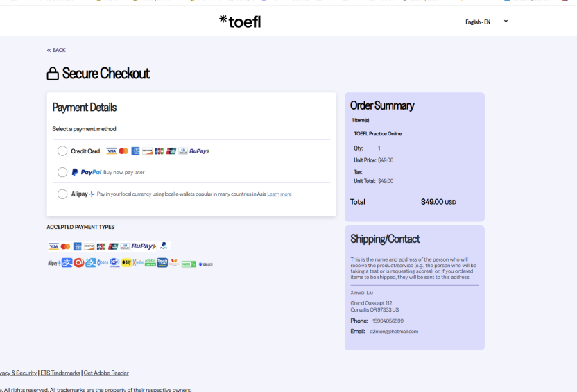The image size is (577, 392).
Task: Open the ETS Trademarks footer link
Action: point(60,373)
